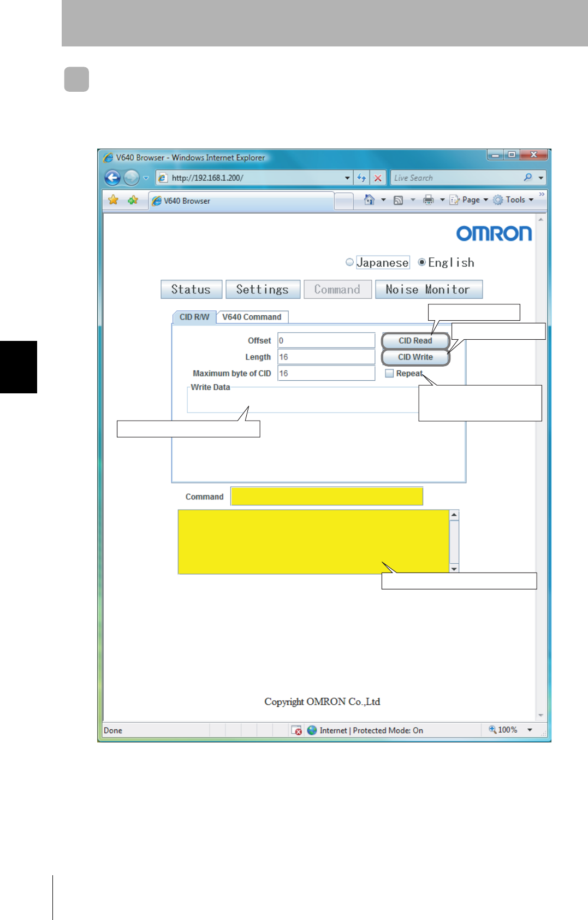Open recent pages dropdown next to navigation arrows
The width and height of the screenshot is (588, 920).
(x=146, y=178)
